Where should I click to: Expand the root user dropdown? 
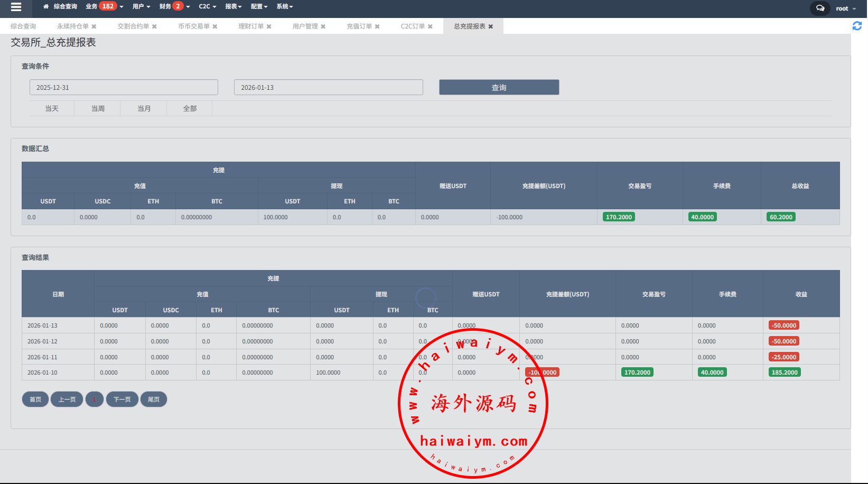click(x=846, y=8)
